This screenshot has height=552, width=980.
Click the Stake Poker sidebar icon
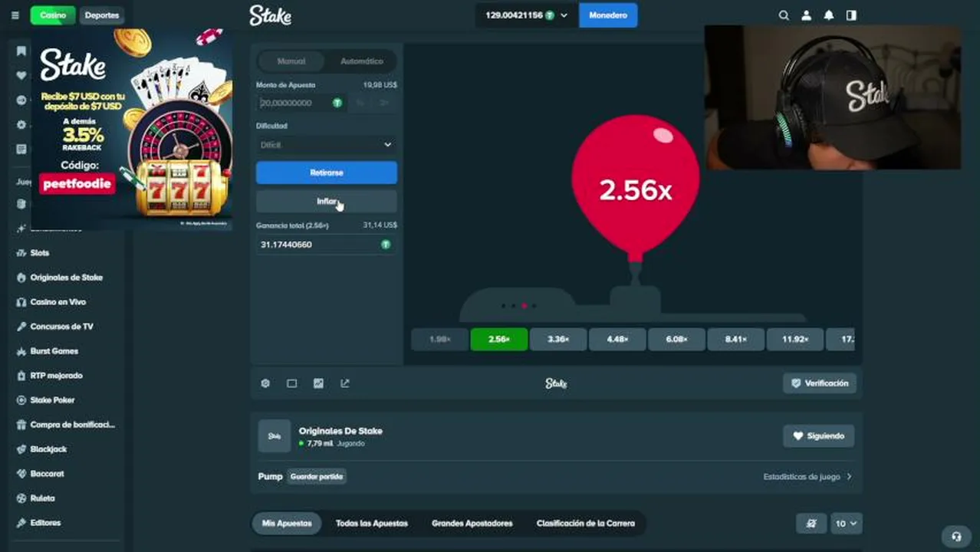pos(21,400)
